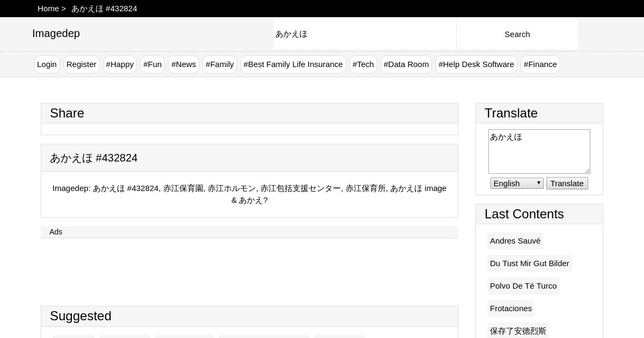The height and width of the screenshot is (338, 644).
Task: Open the Imagedep site logo link
Action: pos(56,33)
